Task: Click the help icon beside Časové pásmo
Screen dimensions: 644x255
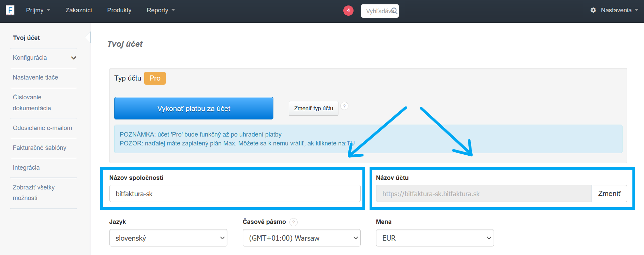Action: point(294,222)
